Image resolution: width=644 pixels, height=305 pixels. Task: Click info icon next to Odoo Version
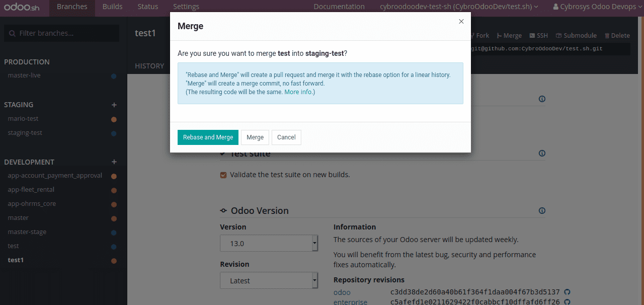click(542, 210)
